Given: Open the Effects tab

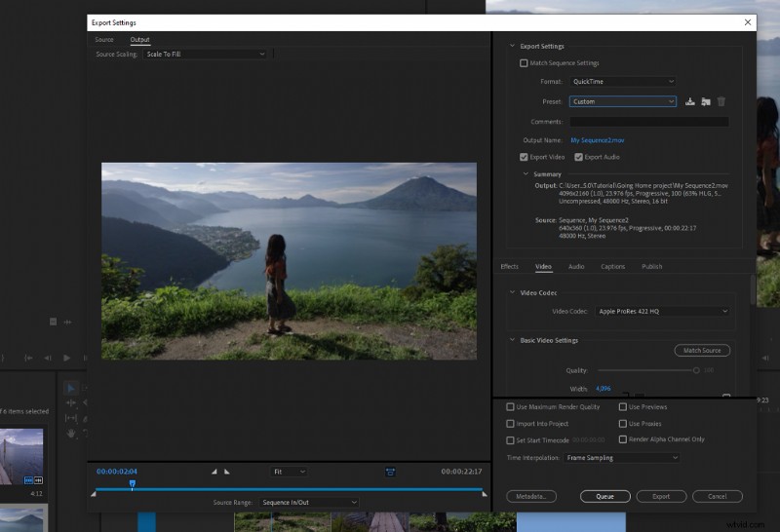Looking at the screenshot, I should pyautogui.click(x=509, y=267).
